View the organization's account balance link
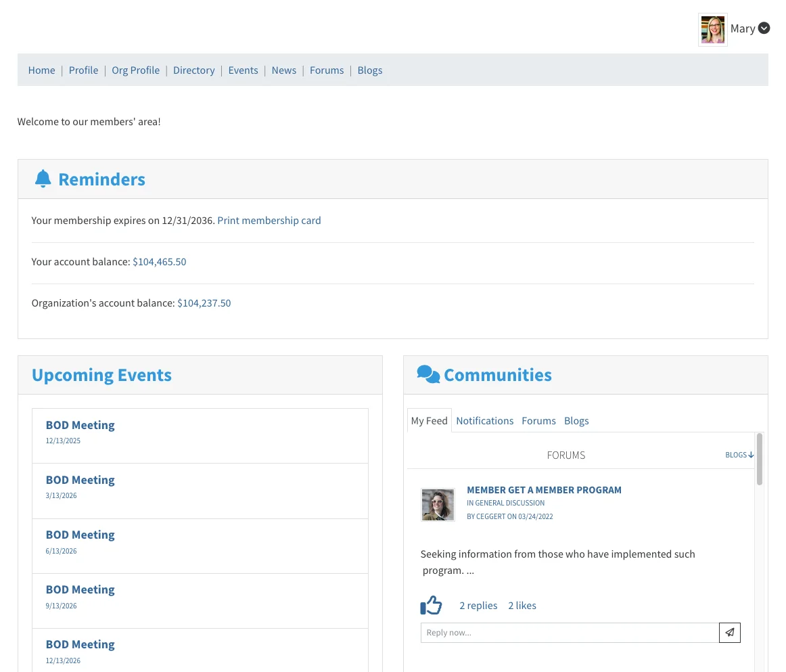Screen dimensions: 786x672 204,303
